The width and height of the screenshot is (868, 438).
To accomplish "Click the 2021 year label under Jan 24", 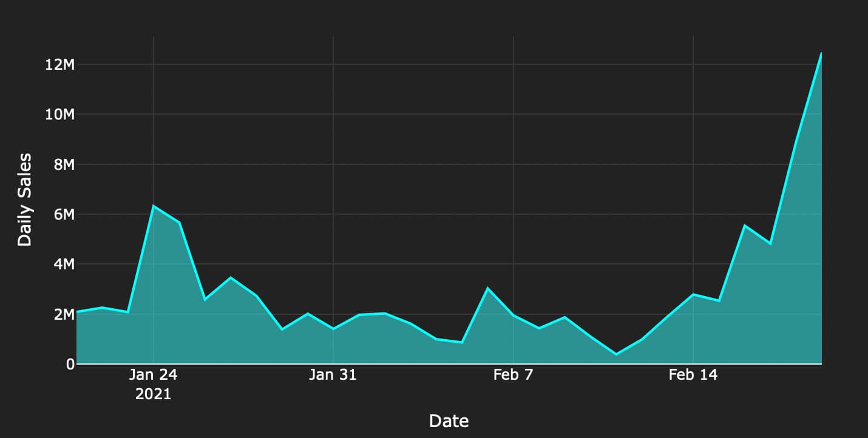I will tap(154, 394).
